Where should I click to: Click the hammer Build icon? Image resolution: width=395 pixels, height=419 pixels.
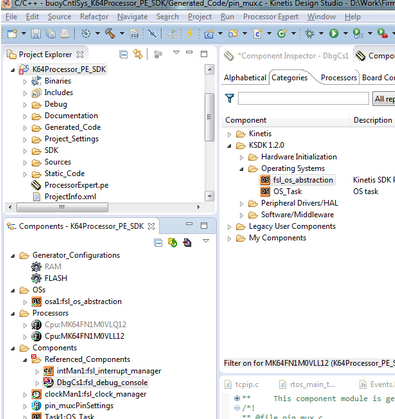110,33
